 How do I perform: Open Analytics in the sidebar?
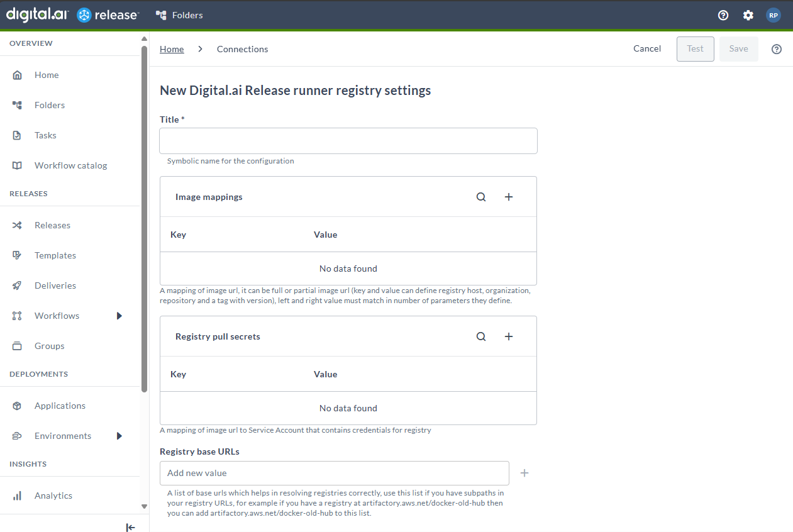click(53, 496)
